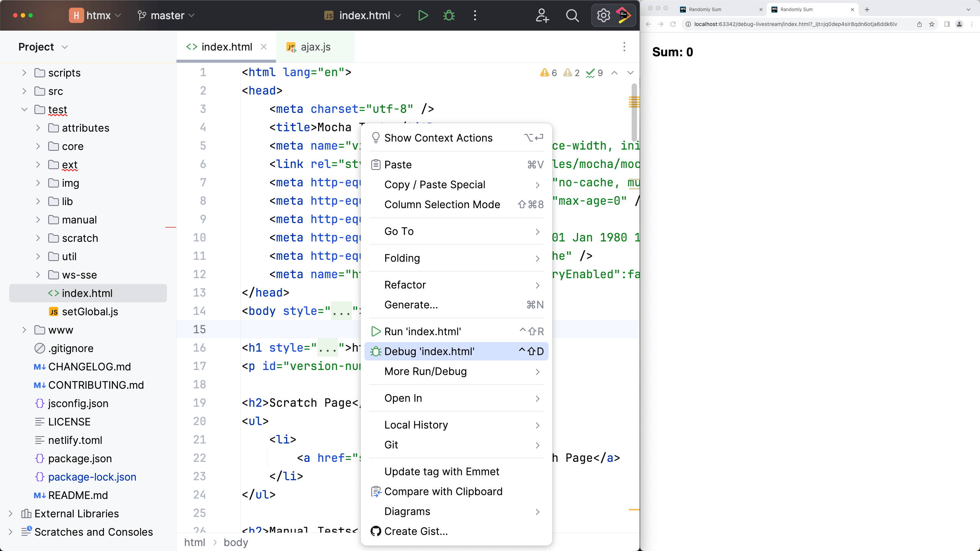The image size is (980, 551).
Task: Click the Debug bug icon in toolbar
Action: pyautogui.click(x=449, y=15)
